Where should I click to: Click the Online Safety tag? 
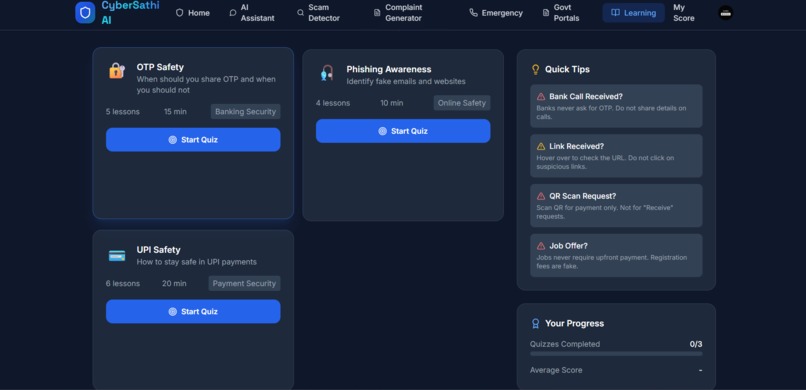point(462,103)
